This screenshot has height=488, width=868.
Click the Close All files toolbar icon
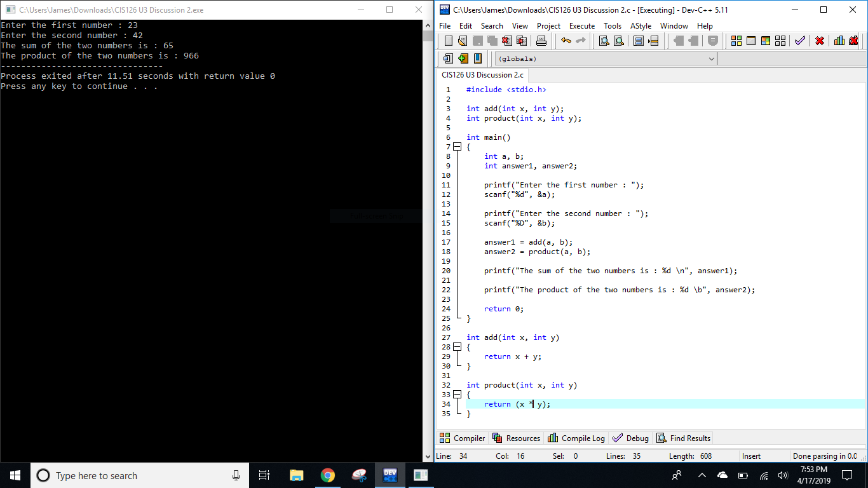pos(522,41)
